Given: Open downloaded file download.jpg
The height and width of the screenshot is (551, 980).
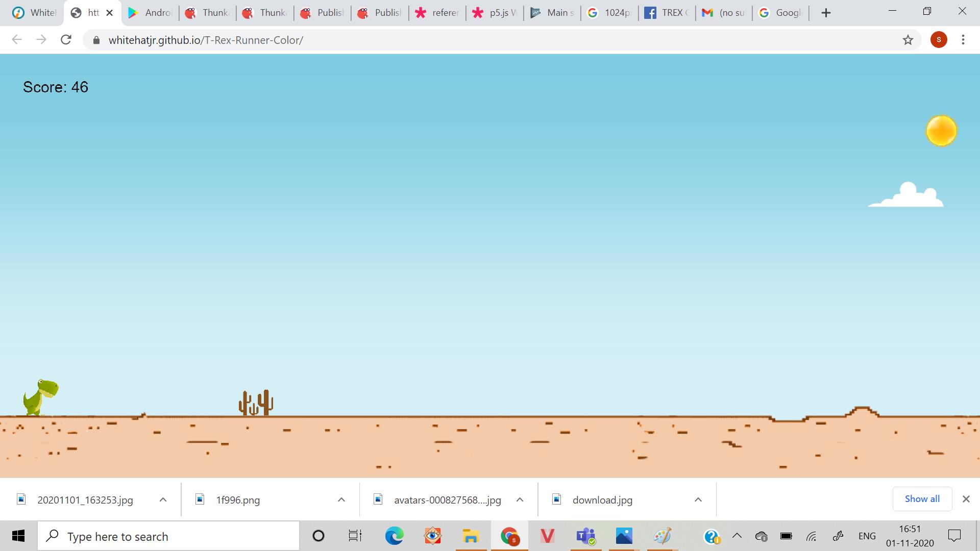Looking at the screenshot, I should click(x=602, y=500).
